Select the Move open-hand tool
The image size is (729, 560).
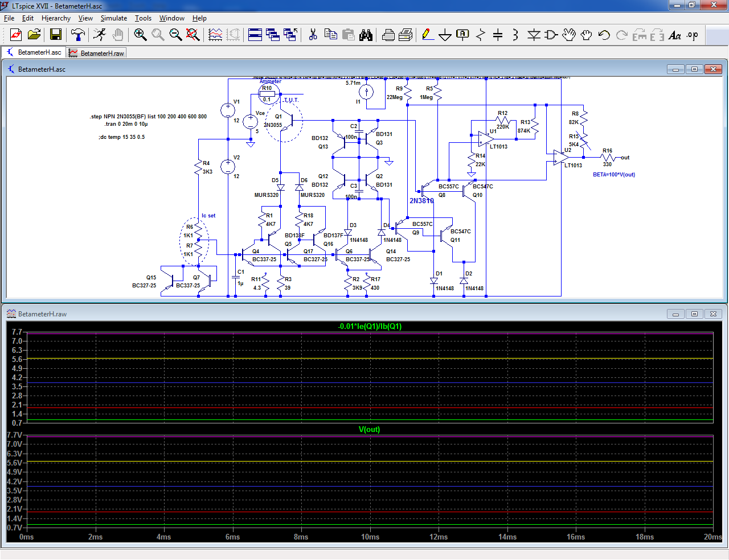tap(569, 35)
